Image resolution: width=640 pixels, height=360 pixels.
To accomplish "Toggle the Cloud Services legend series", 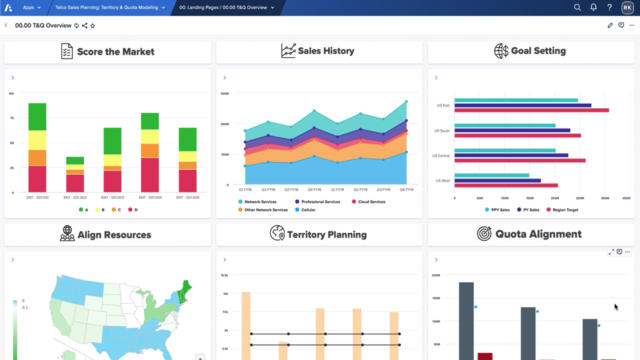I will [369, 202].
